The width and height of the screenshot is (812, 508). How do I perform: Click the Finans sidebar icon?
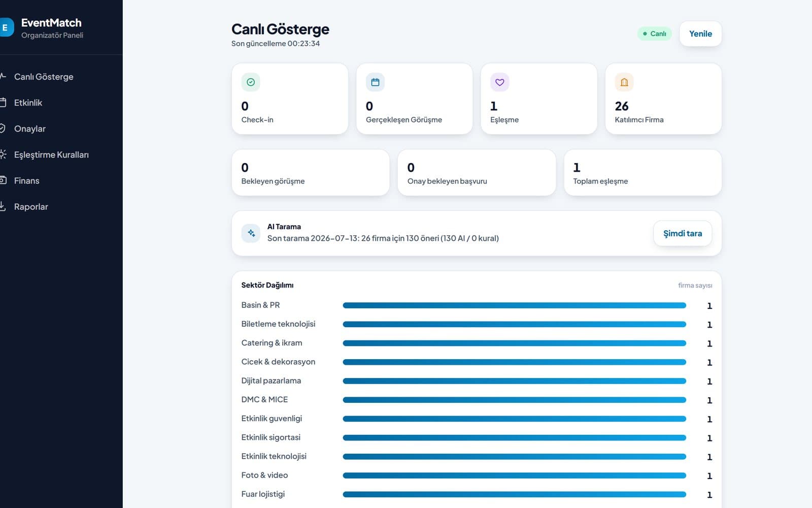[x=3, y=180]
